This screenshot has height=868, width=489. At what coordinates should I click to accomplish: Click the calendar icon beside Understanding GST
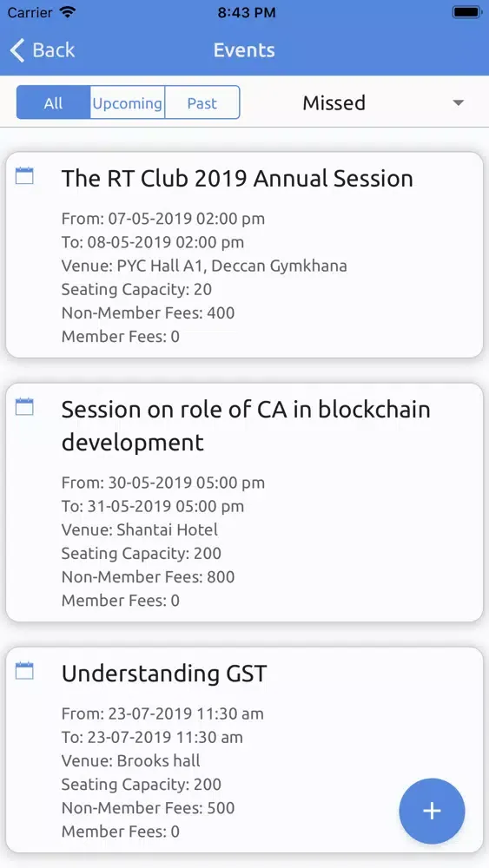(x=24, y=671)
